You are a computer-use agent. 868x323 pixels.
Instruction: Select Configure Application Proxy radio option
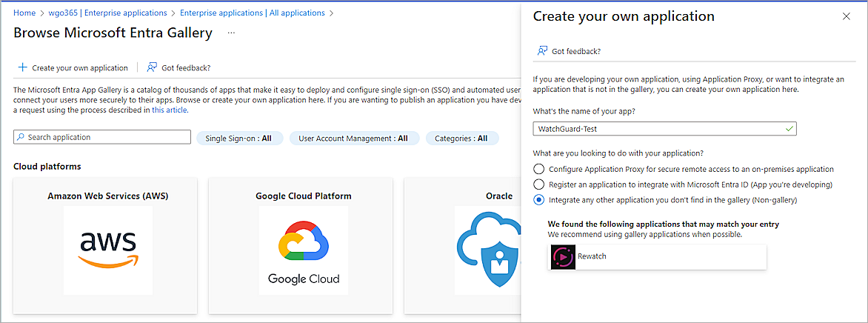point(538,169)
